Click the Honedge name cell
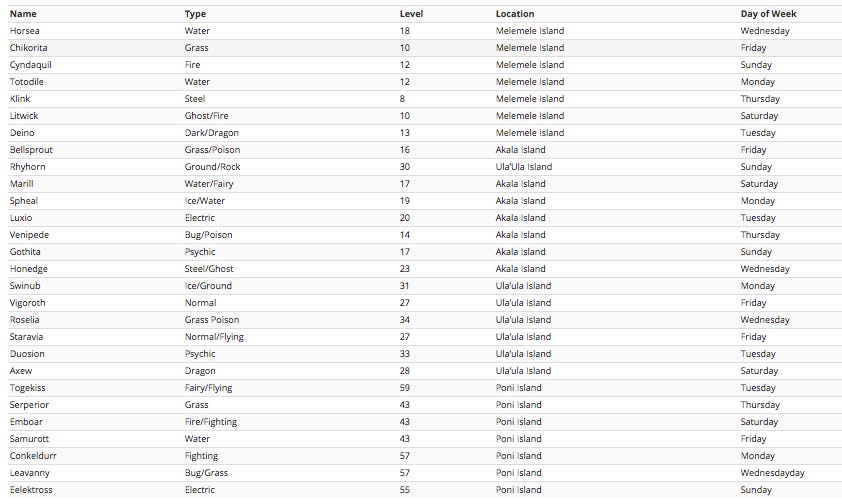 pos(28,269)
